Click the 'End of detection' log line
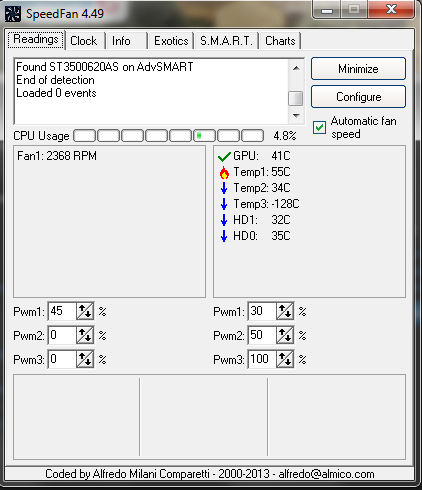422x490 pixels. pyautogui.click(x=55, y=80)
